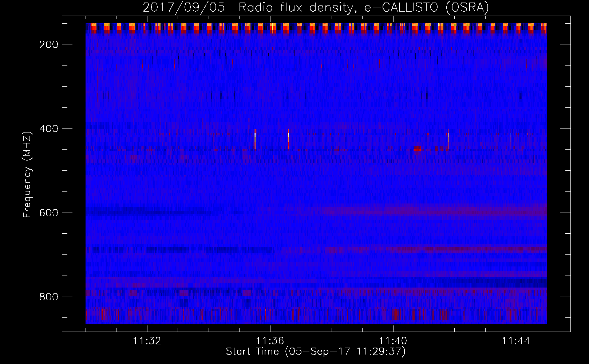Click the '11:32' time tick label
589x364 pixels.
click(147, 341)
